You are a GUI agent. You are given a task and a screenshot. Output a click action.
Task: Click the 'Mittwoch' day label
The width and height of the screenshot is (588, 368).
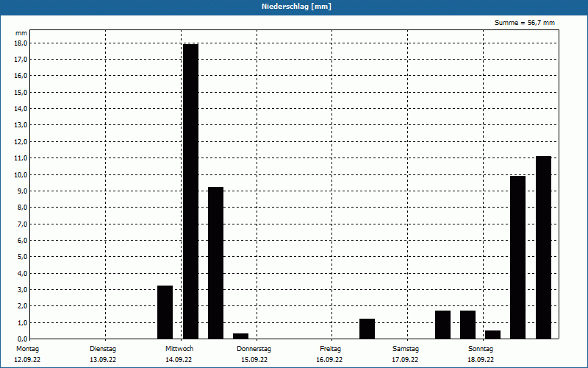[179, 349]
